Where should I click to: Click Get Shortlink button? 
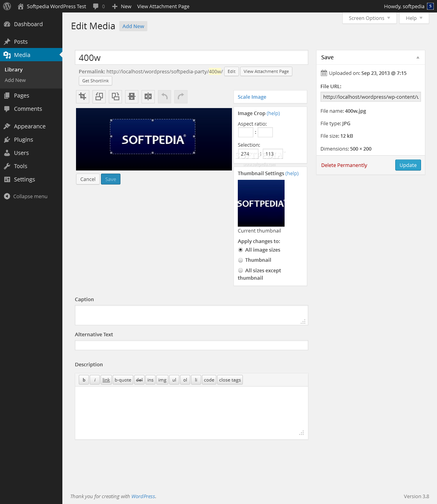point(96,81)
